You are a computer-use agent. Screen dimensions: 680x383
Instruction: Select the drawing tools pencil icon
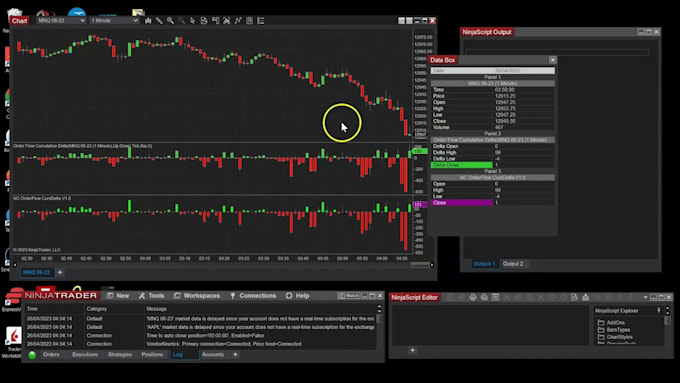pyautogui.click(x=159, y=20)
